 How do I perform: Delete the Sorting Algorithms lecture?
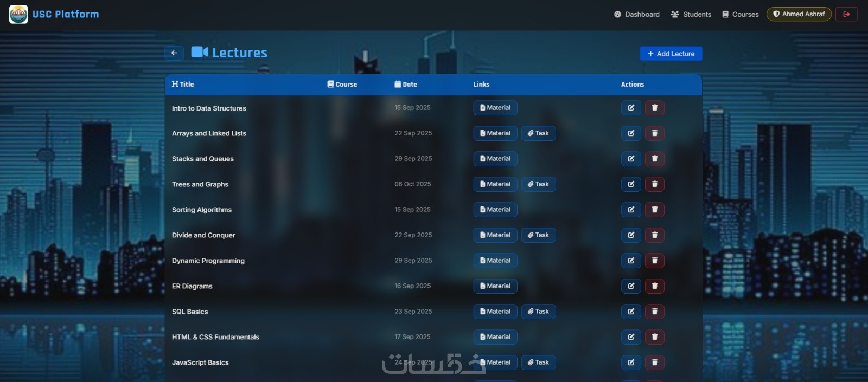tap(655, 210)
